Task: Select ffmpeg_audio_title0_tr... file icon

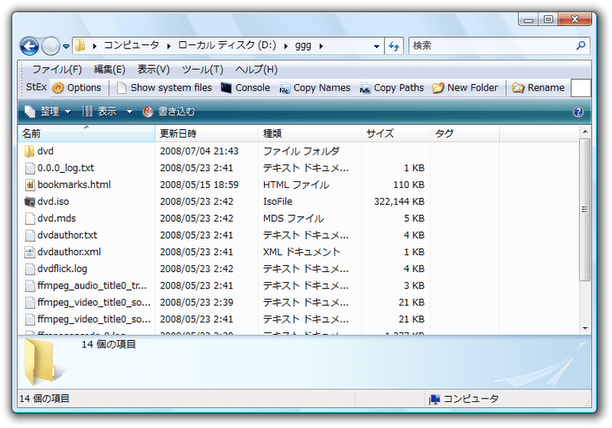Action: (30, 286)
